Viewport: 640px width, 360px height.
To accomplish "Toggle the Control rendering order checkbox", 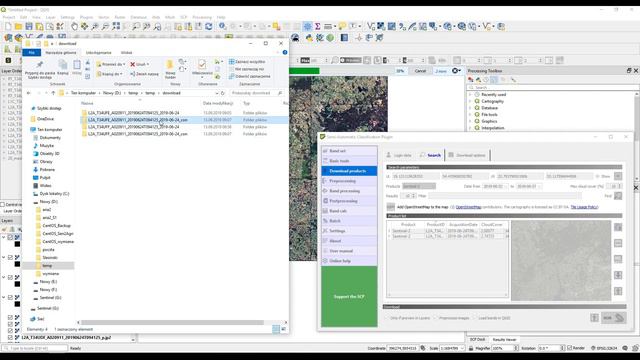I will 2,204.
